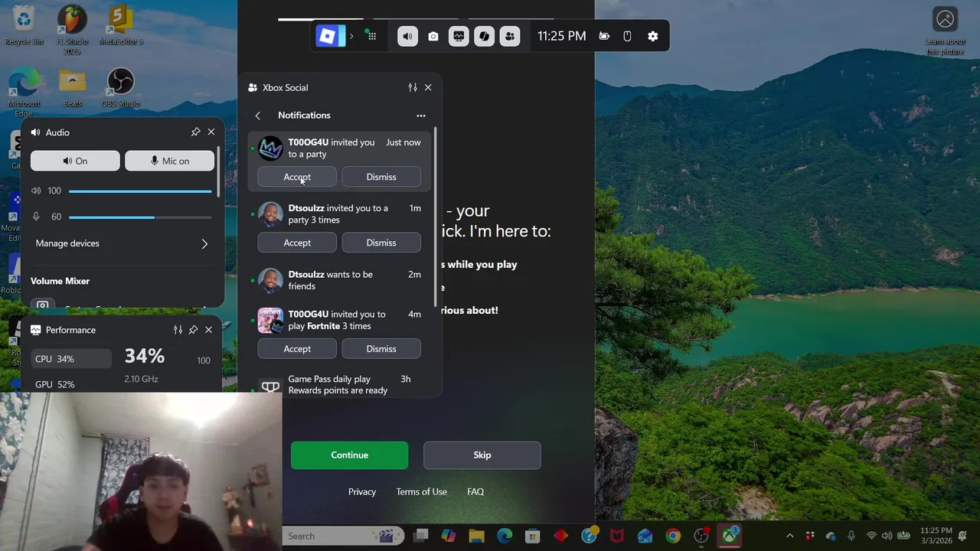Viewport: 980px width, 551px height.
Task: Click the battery status icon in Game Bar
Action: point(604,36)
